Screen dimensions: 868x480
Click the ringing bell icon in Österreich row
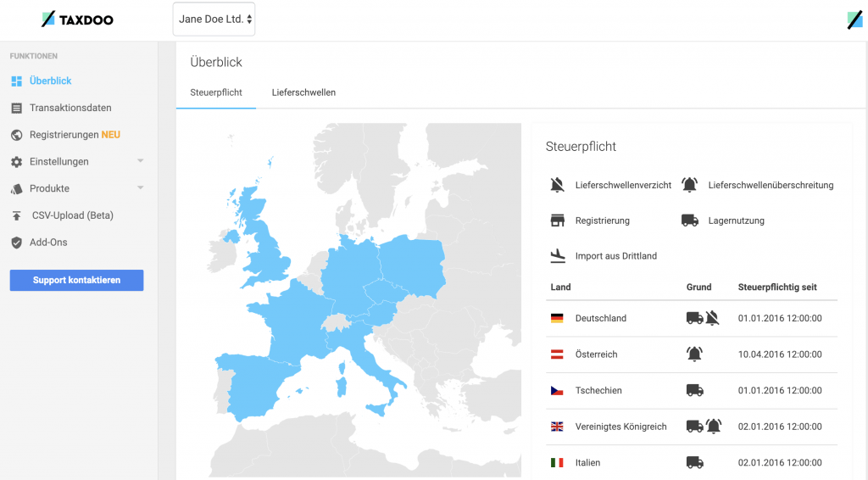click(x=694, y=354)
